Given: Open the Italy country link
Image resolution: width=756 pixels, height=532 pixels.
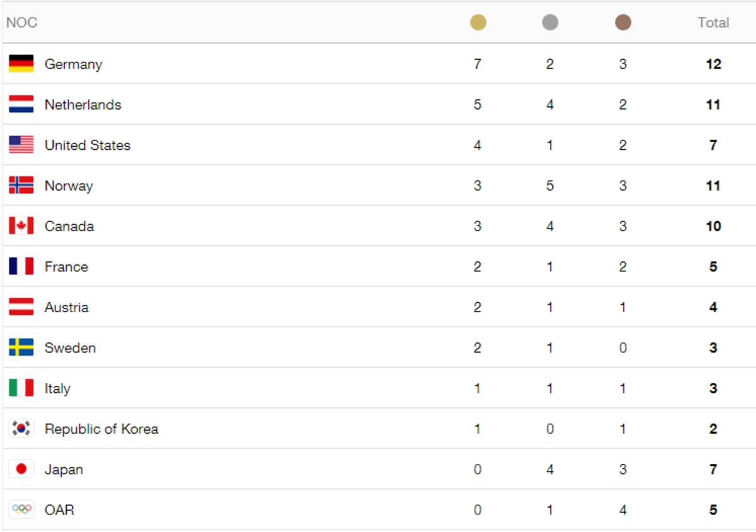Looking at the screenshot, I should [x=57, y=388].
